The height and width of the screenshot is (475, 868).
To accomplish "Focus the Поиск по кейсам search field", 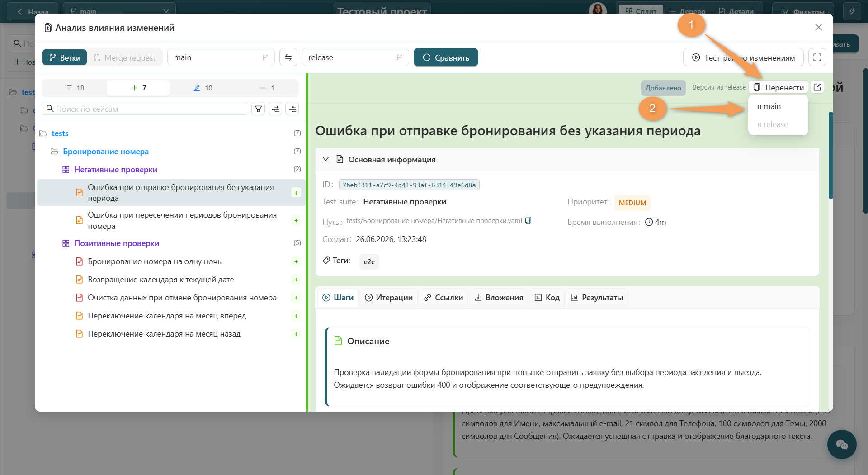I will coord(145,109).
